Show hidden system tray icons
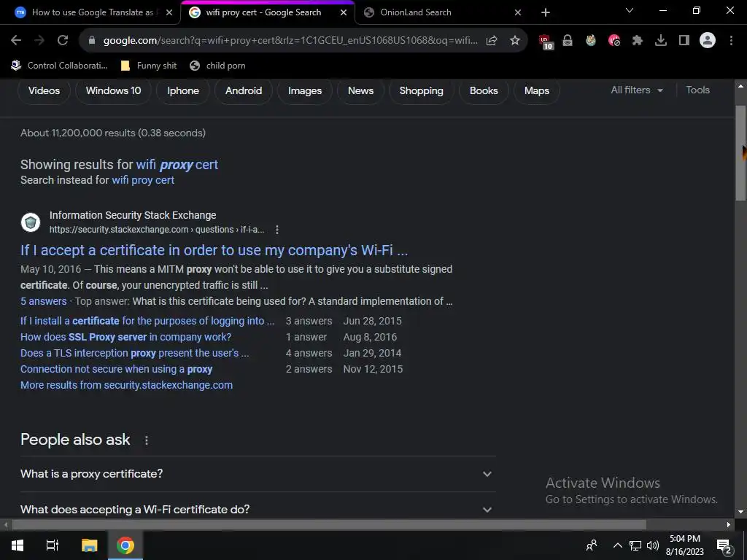Screen dimensions: 747x560 [617, 545]
